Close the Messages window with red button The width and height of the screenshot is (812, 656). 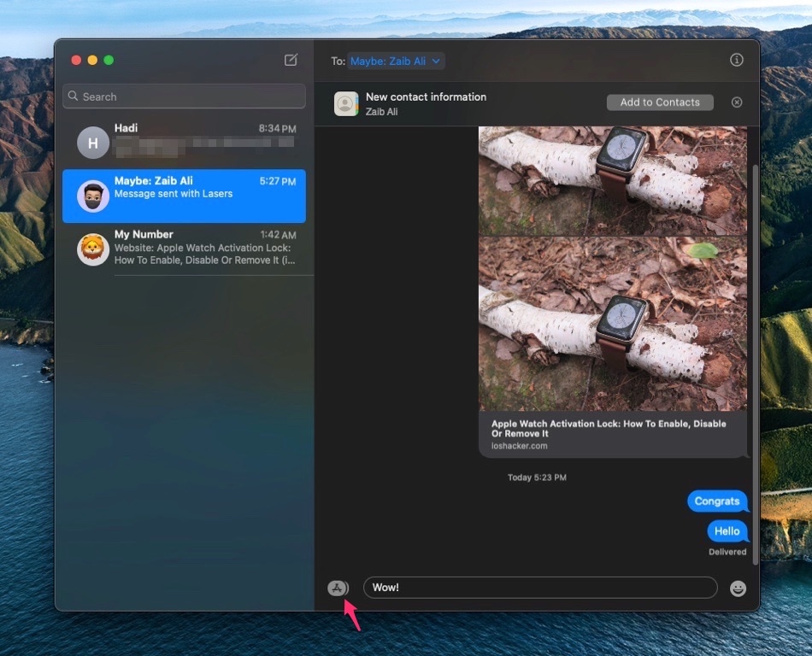pos(76,60)
